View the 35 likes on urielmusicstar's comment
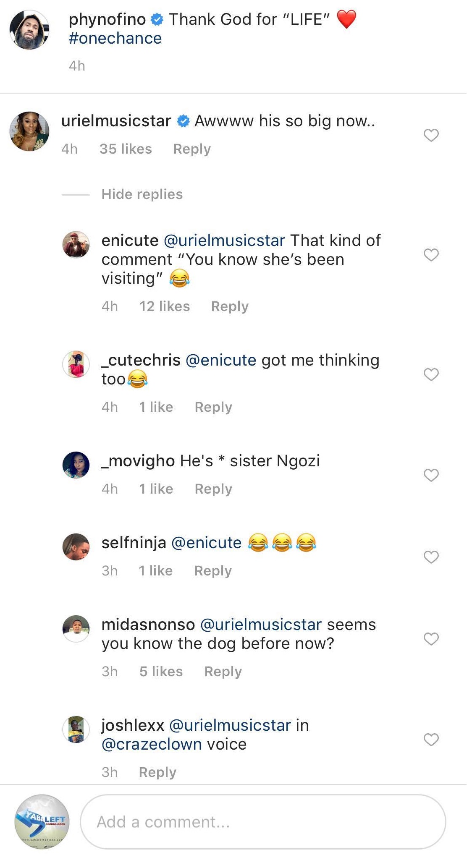472x868 pixels. pyautogui.click(x=126, y=149)
